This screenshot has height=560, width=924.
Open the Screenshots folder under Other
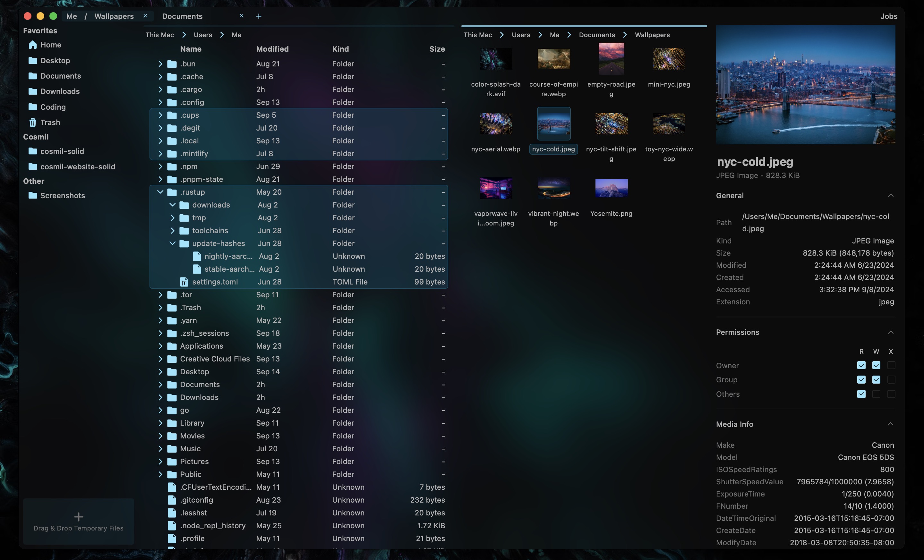pos(62,195)
